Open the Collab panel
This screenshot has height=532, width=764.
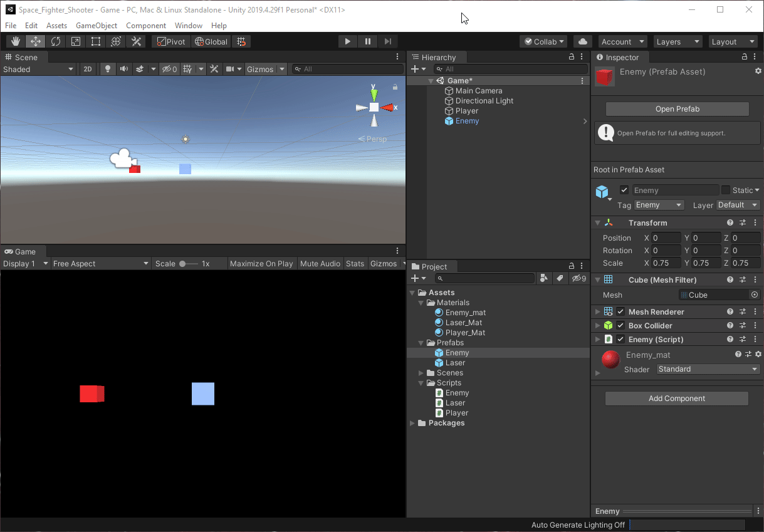tap(543, 41)
